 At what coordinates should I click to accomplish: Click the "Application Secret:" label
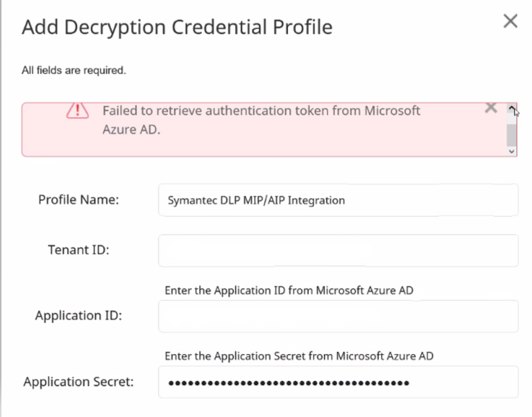point(79,382)
